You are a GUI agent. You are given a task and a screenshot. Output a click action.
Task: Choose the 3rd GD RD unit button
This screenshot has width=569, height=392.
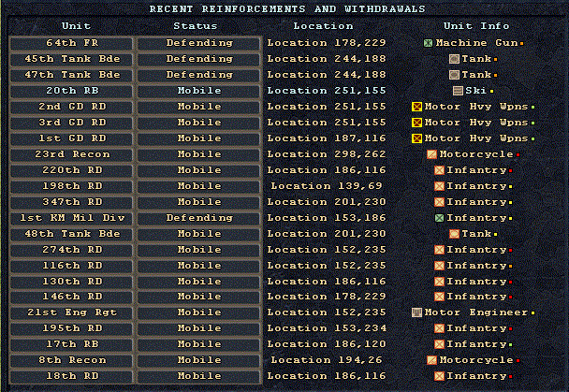click(x=71, y=123)
